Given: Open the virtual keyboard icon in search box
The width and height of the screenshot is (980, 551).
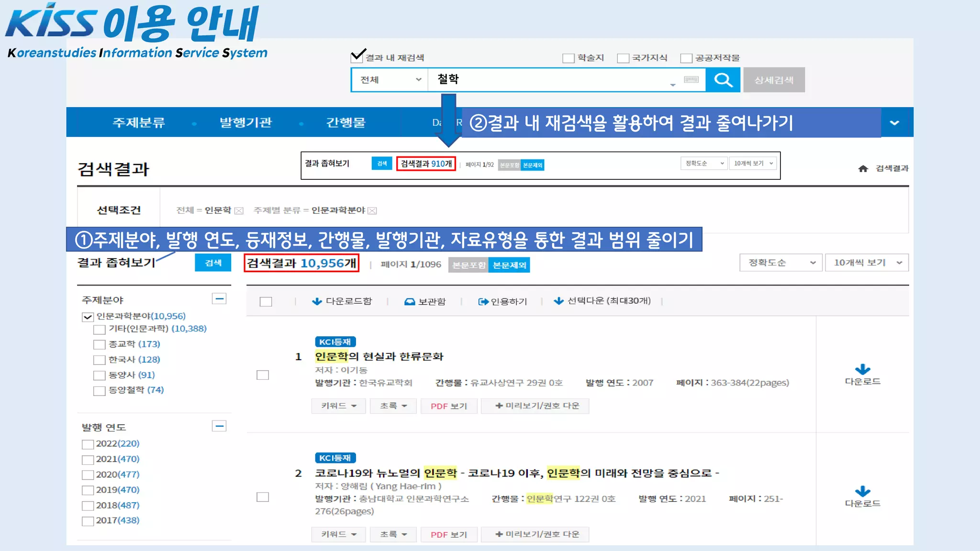Looking at the screenshot, I should click(x=691, y=79).
